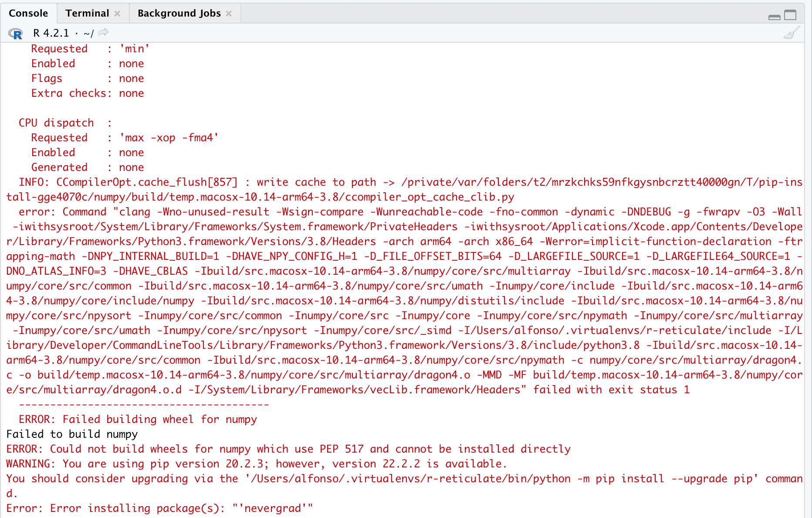The width and height of the screenshot is (812, 518).
Task: Place cursor in the console input area
Action: click(x=392, y=515)
